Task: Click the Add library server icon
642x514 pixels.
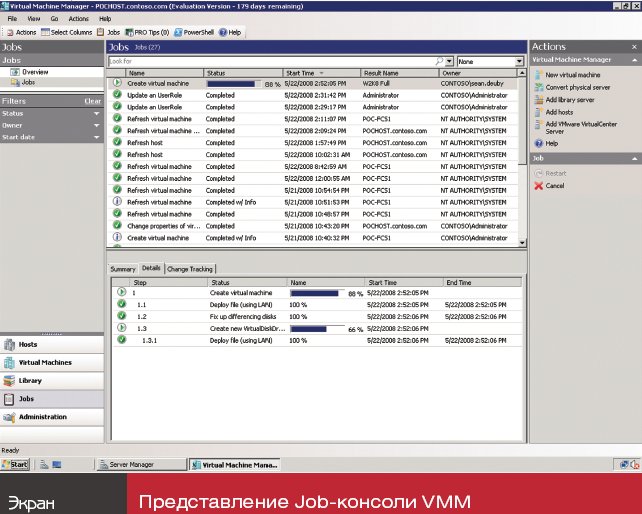Action: (x=538, y=101)
